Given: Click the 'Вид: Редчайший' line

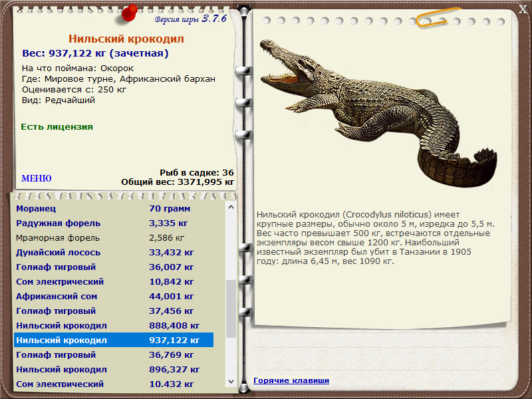Looking at the screenshot, I should pos(59,100).
